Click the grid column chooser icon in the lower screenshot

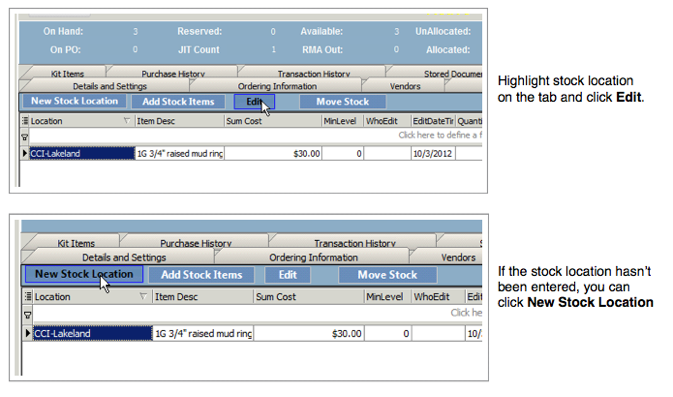(28, 296)
